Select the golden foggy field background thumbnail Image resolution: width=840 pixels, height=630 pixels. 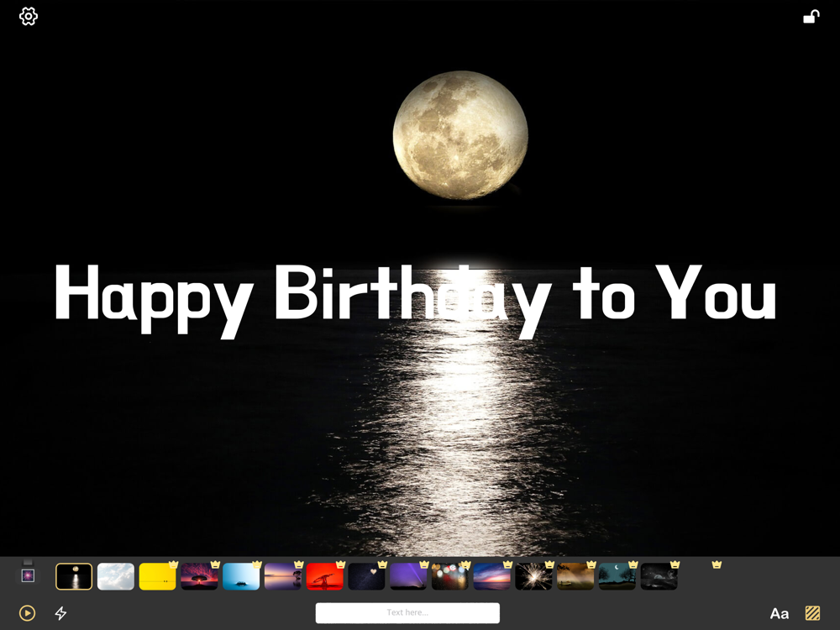click(575, 576)
